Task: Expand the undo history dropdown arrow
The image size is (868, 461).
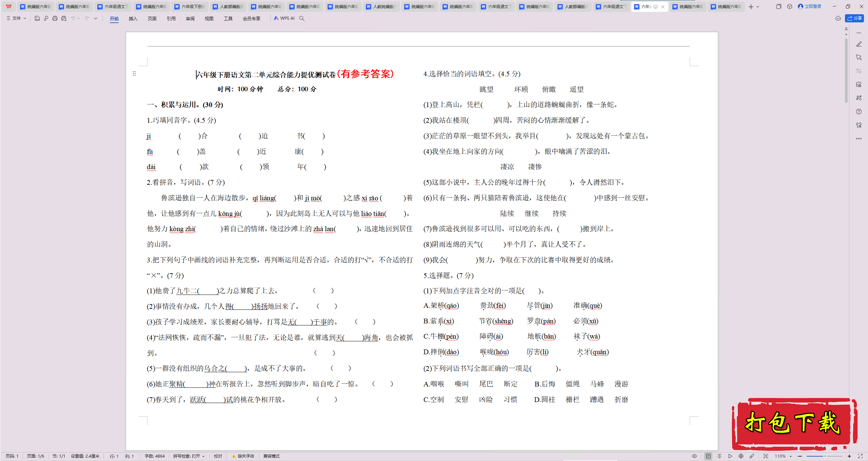Action: tap(79, 18)
